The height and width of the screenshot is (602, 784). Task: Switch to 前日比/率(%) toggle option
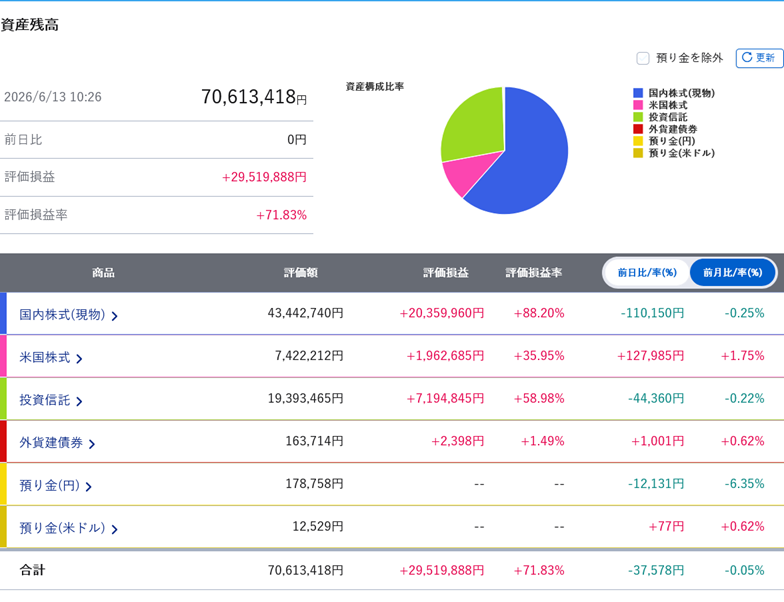click(x=647, y=272)
